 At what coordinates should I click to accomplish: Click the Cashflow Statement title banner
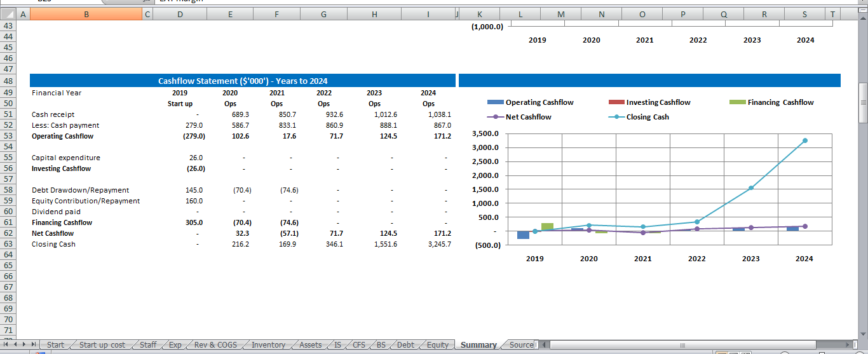click(x=243, y=81)
